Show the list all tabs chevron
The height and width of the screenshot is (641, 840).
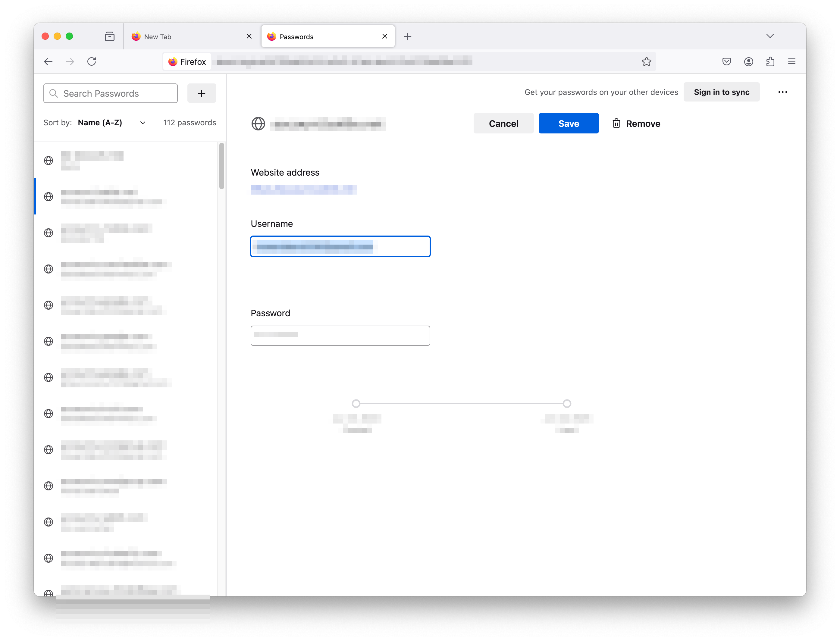770,36
